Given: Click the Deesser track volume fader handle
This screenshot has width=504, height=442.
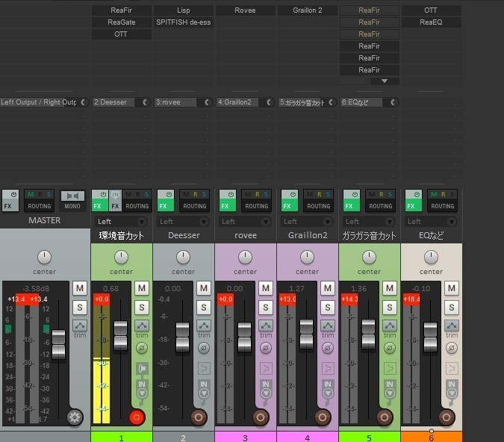Looking at the screenshot, I should tap(183, 337).
